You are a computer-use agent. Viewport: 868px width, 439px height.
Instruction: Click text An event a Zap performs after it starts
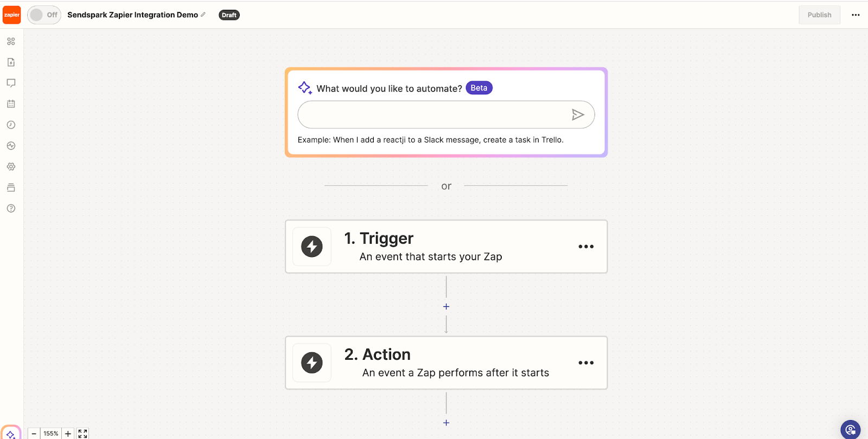(456, 373)
